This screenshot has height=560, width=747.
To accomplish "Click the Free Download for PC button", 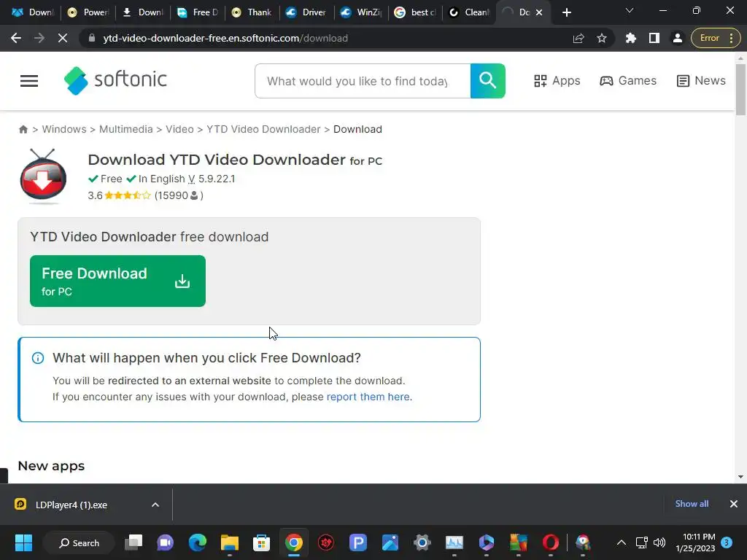I will pyautogui.click(x=117, y=281).
